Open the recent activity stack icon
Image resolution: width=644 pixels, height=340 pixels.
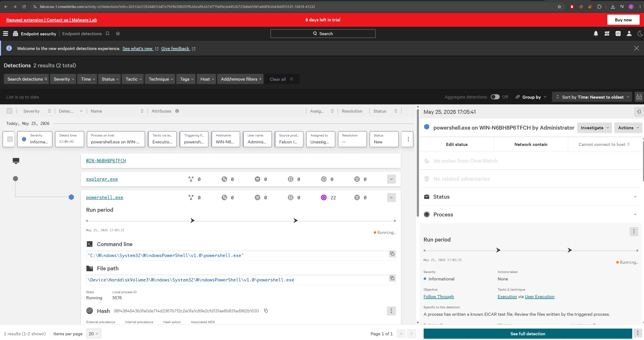(x=607, y=33)
